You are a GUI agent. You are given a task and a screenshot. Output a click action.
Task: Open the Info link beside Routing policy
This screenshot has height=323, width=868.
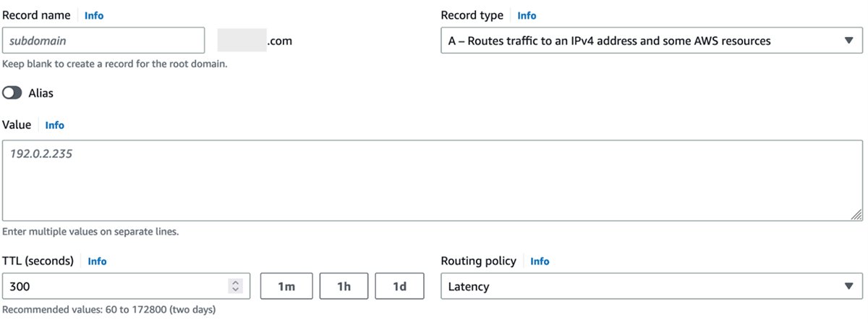(x=540, y=261)
